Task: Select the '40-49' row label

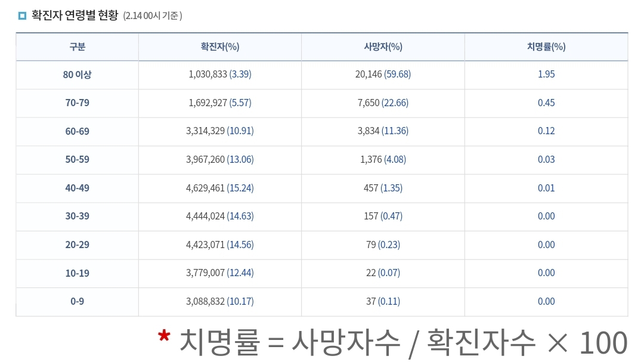Action: 77,188
